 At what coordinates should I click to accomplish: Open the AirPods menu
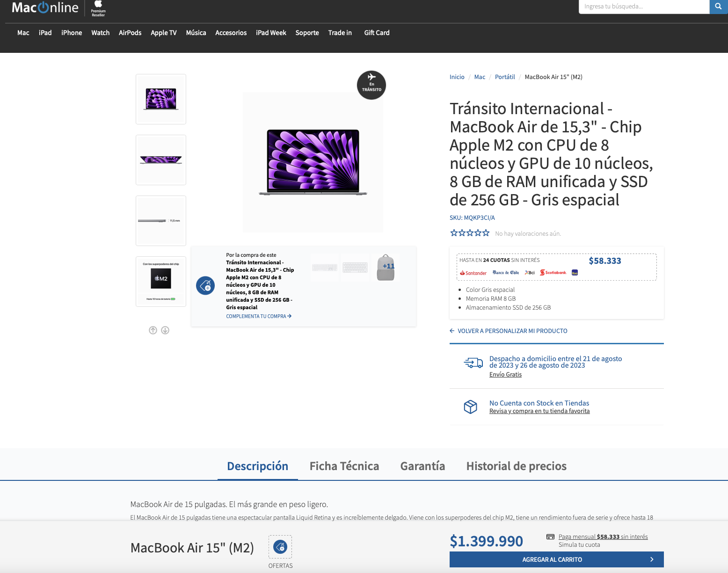[x=130, y=33]
